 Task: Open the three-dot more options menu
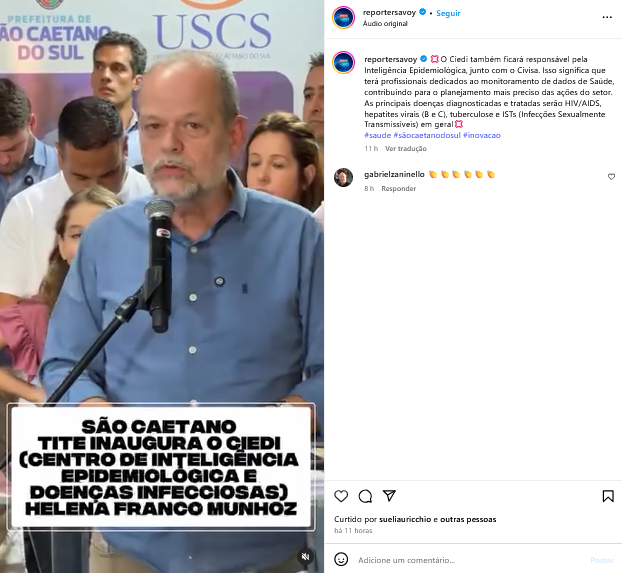(607, 17)
